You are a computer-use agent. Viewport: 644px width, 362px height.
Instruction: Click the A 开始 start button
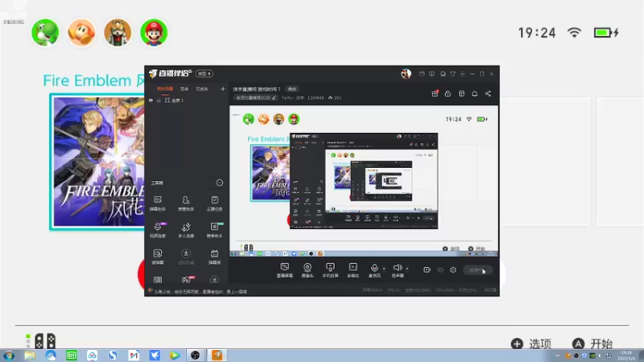pos(592,343)
